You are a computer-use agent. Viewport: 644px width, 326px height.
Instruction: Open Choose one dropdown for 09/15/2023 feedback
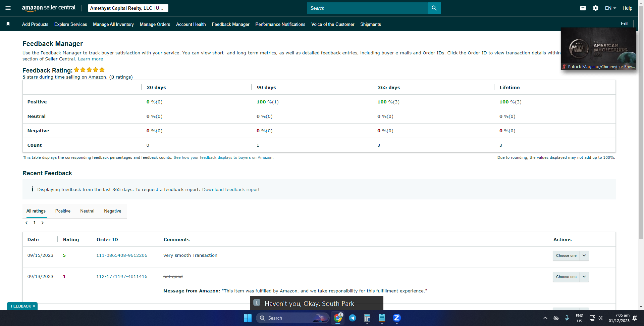(571, 255)
